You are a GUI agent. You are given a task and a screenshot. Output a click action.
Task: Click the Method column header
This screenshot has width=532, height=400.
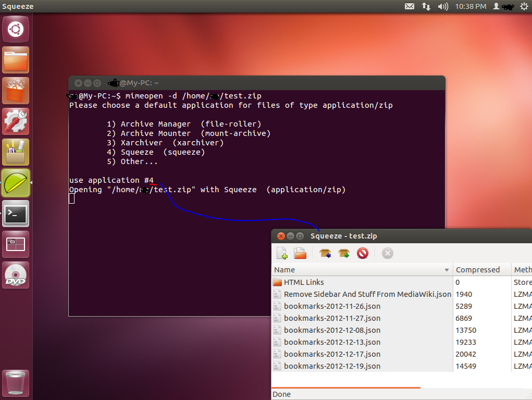coord(522,270)
